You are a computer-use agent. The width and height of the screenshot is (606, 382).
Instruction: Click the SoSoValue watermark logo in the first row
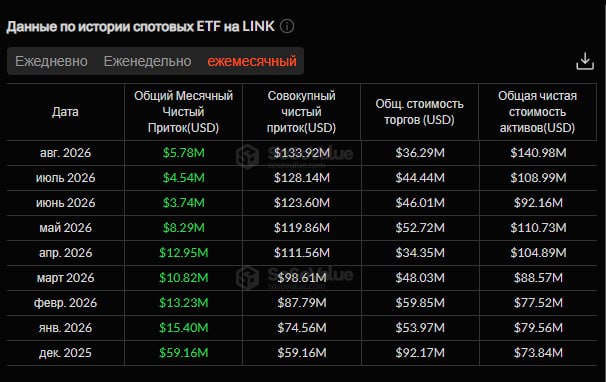click(x=247, y=157)
